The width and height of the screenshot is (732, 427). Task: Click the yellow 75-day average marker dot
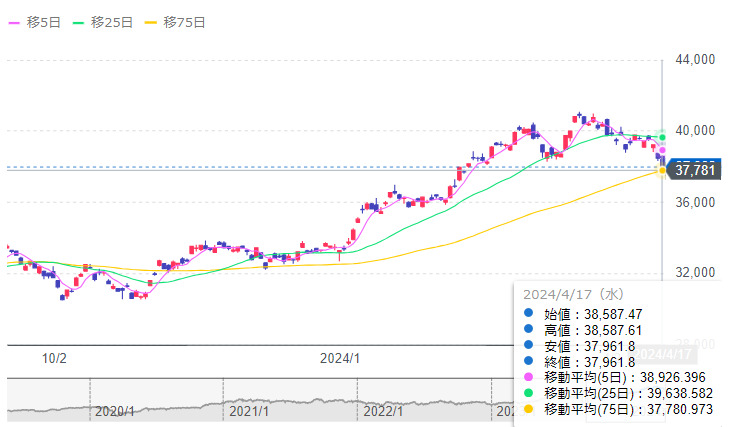click(x=662, y=171)
